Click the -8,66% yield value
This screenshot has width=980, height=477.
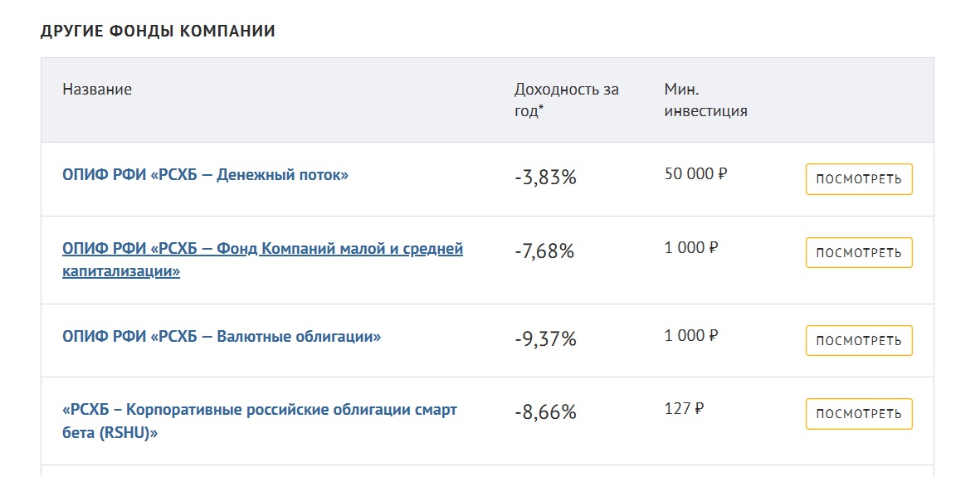pyautogui.click(x=545, y=412)
